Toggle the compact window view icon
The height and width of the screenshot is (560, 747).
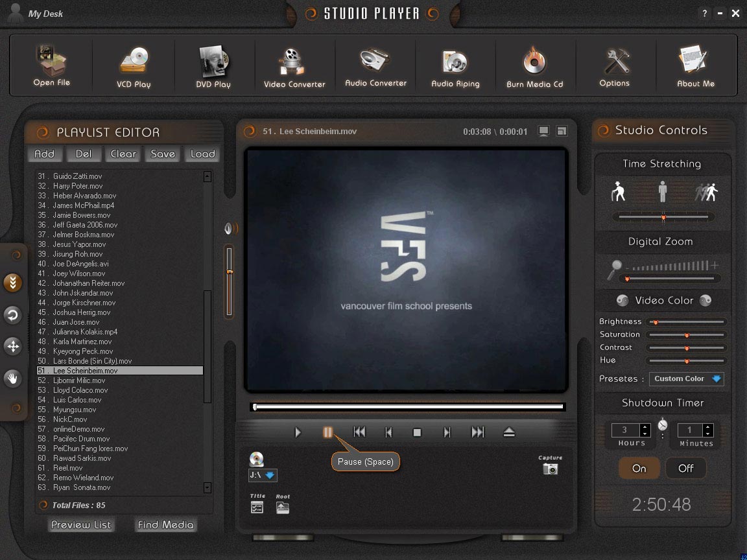[x=562, y=131]
